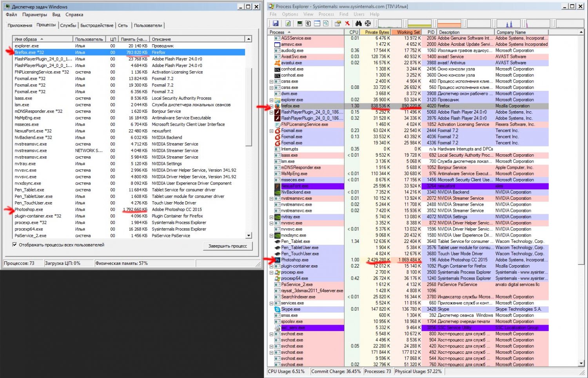Click the orange physical memory mini graph
This screenshot has height=378, width=588.
(x=449, y=23)
